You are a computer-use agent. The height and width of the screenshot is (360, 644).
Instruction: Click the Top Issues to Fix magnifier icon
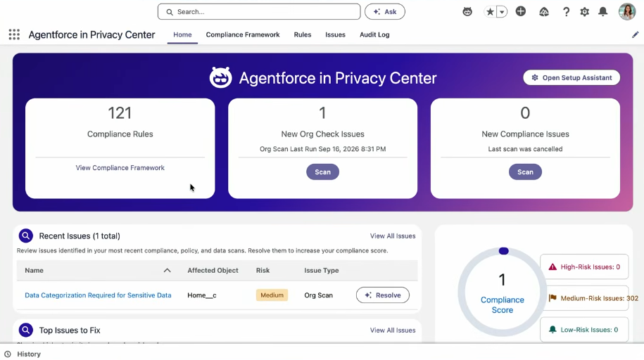26,330
